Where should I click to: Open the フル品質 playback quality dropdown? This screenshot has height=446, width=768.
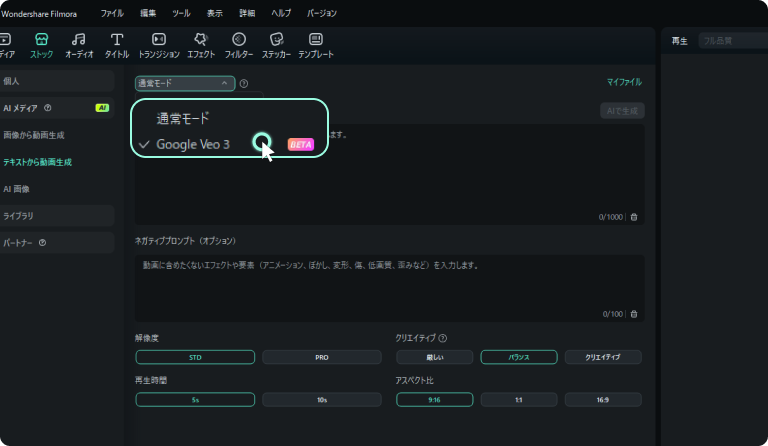(733, 41)
